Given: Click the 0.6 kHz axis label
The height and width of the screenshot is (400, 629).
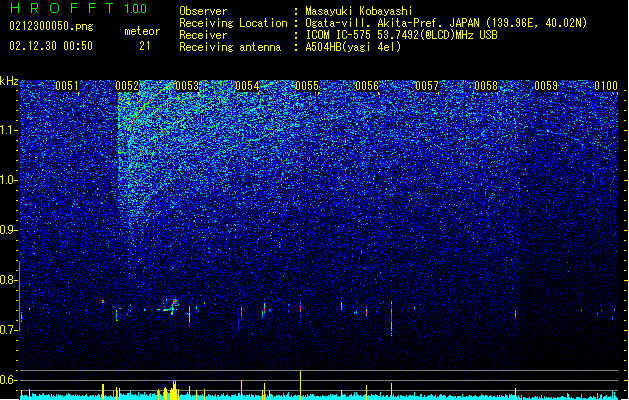Looking at the screenshot, I should pos(9,380).
